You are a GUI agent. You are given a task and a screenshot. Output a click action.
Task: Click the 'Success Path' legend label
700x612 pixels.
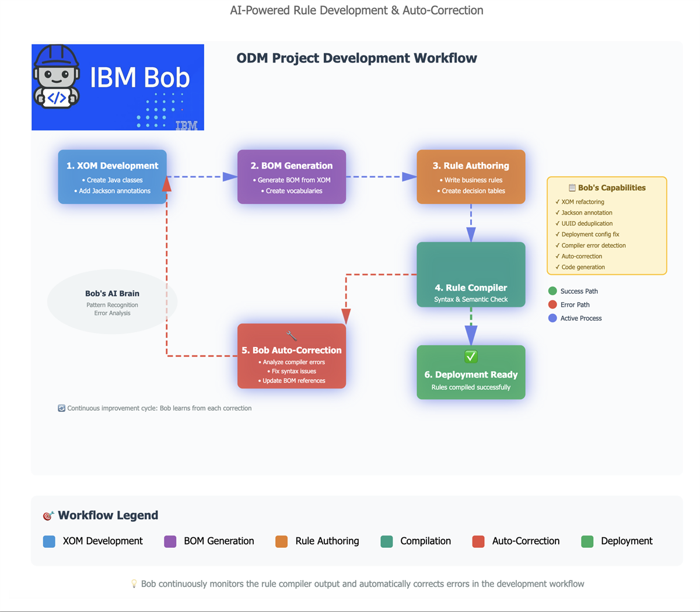(x=579, y=291)
